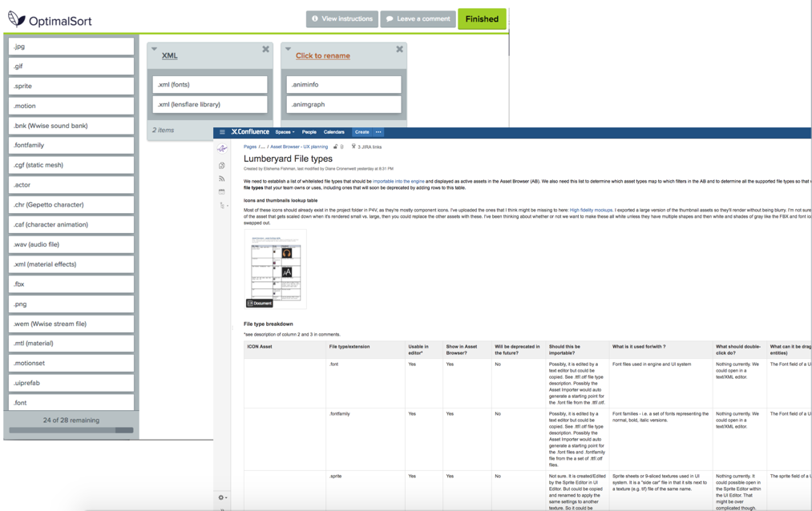Select the .fontfamily card in the card list
Image resolution: width=812 pixels, height=511 pixels.
(71, 145)
